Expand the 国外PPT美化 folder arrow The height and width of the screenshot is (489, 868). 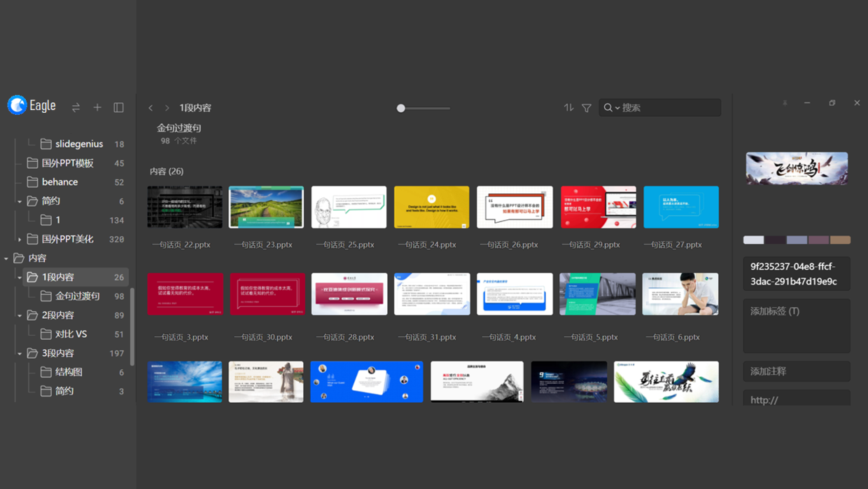20,240
